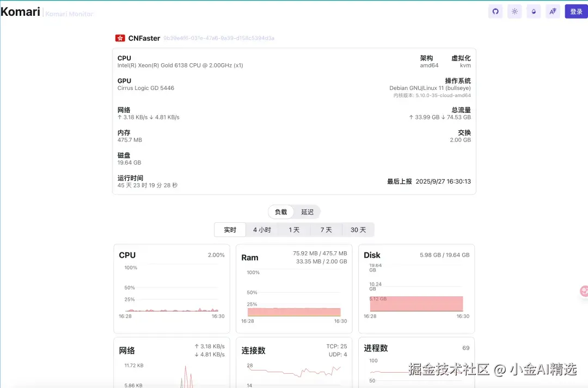Click the Xeon Gold 6138 CPU text
The width and height of the screenshot is (588, 388).
coord(180,65)
